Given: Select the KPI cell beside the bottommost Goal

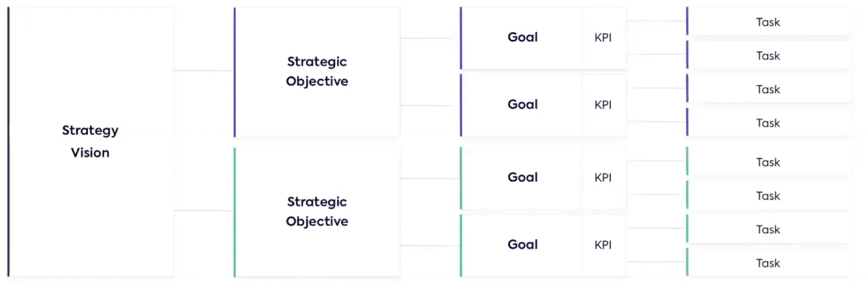Looking at the screenshot, I should point(603,245).
